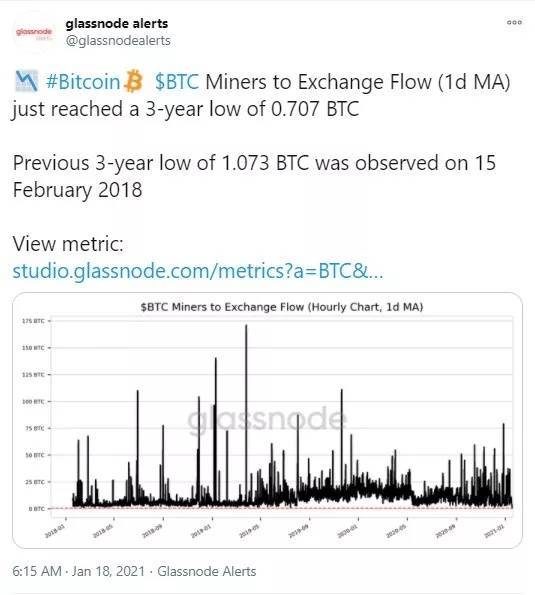535x595 pixels.
Task: Open the #Bitcoin hashtag link
Action: (83, 82)
